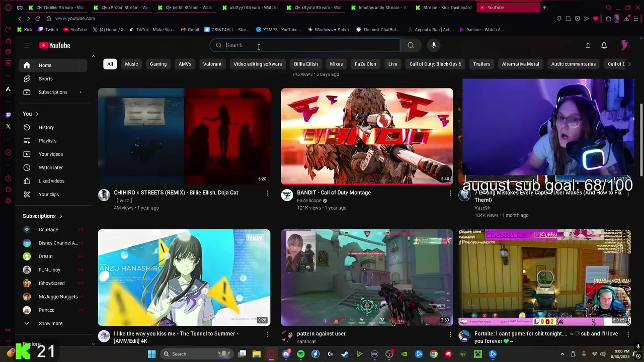Viewport: 644px width, 362px height.
Task: Expand the Subscriptions section header
Action: click(43, 216)
